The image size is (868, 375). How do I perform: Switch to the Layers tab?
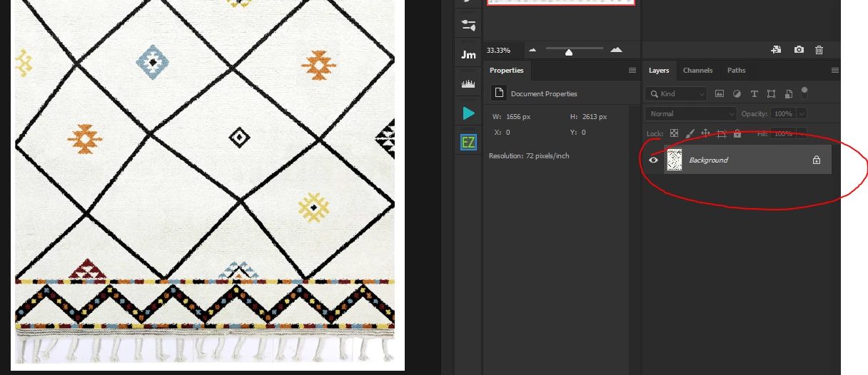click(x=659, y=71)
